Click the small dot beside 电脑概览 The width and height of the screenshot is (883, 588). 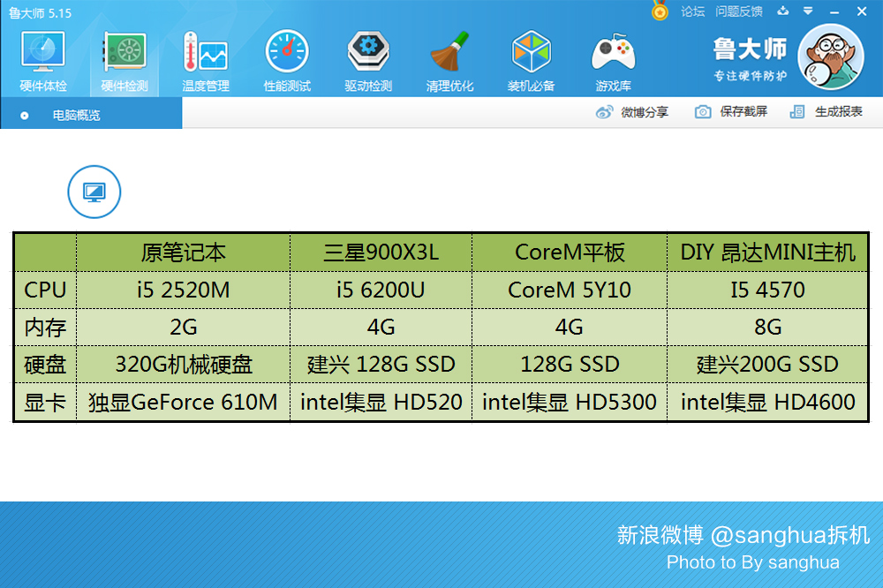click(x=25, y=113)
